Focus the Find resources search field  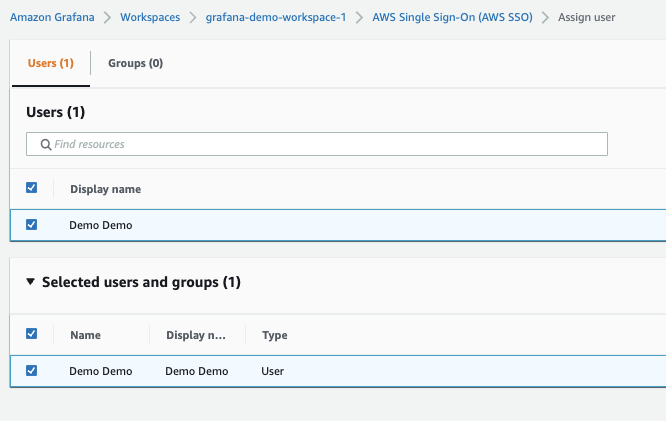(x=317, y=144)
